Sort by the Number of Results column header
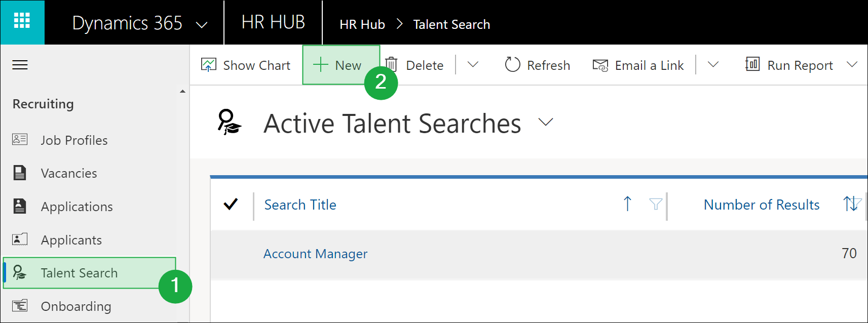The width and height of the screenshot is (868, 323). coord(762,205)
